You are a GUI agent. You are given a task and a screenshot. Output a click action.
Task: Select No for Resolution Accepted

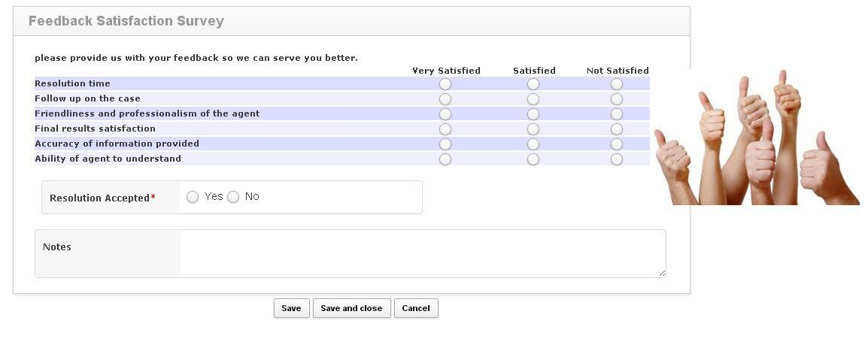[x=233, y=197]
